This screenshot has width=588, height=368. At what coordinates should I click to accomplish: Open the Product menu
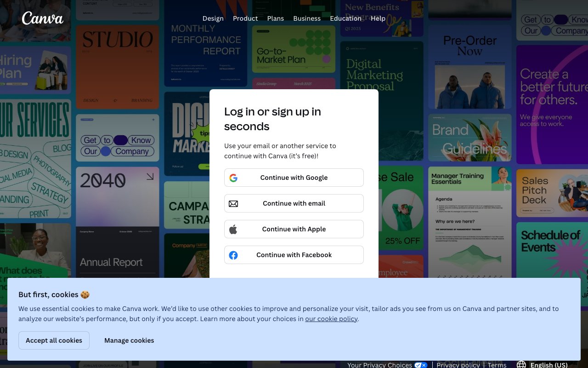(x=245, y=18)
